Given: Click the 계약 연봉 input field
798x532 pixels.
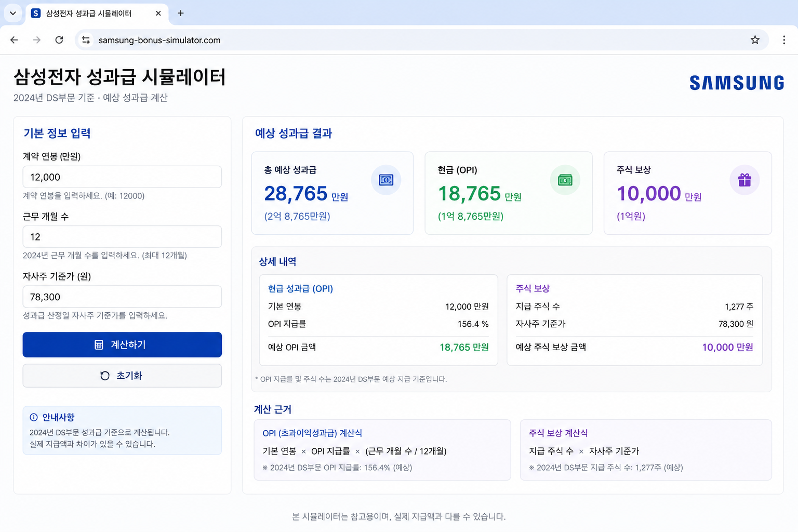Looking at the screenshot, I should click(122, 177).
